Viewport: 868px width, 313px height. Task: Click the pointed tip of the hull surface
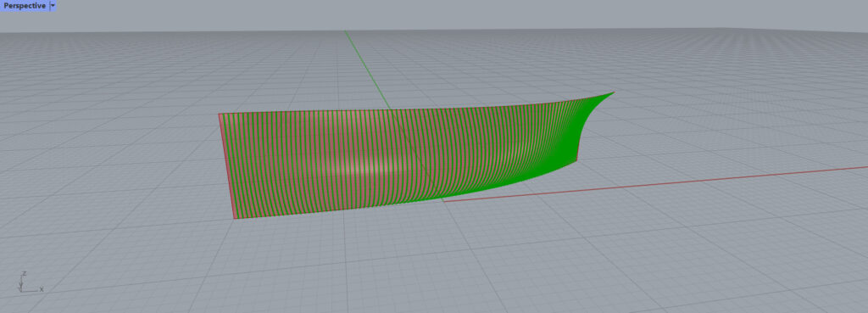coord(612,93)
